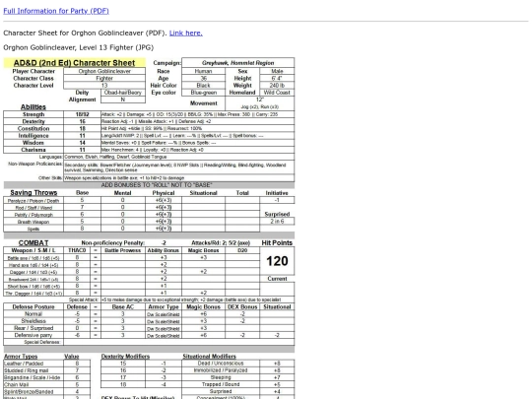
Task: Click the Armor Types heading
Action: click(21, 357)
